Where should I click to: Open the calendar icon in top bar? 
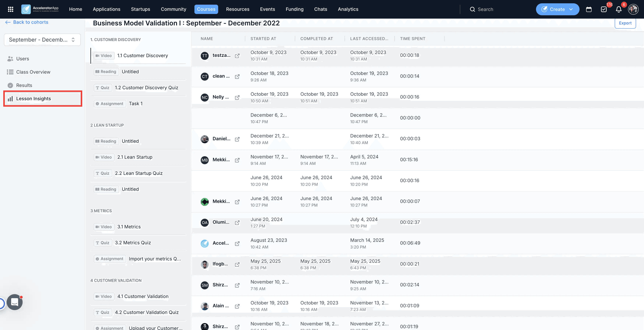pos(589,9)
